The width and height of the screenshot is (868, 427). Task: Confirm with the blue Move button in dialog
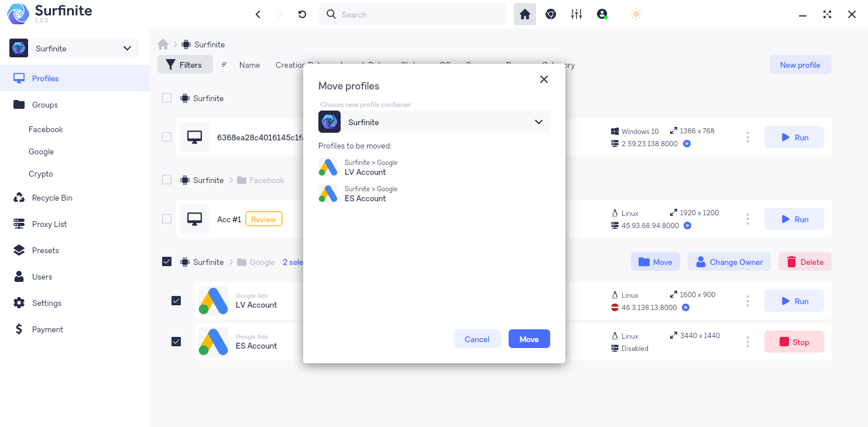[529, 339]
